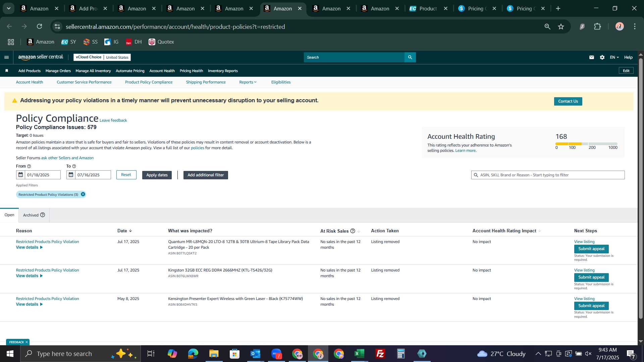Viewport: 644px width, 362px height.
Task: Reload the page with browser refresh icon
Action: [39, 26]
